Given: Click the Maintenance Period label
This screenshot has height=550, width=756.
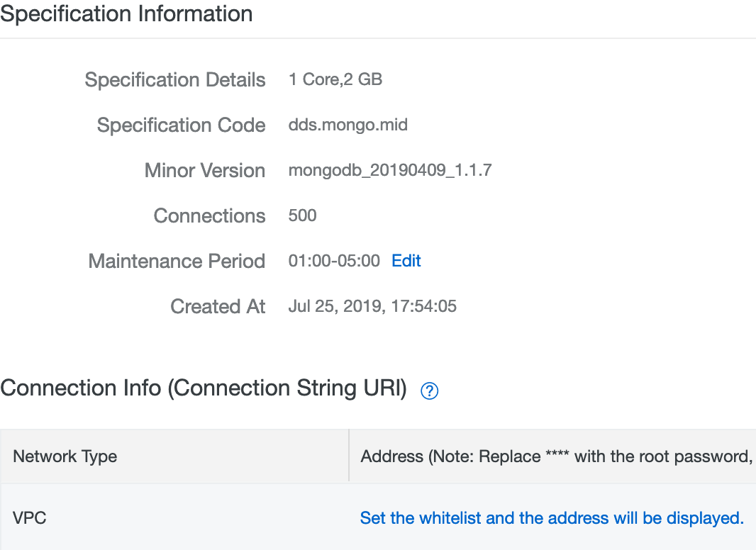Looking at the screenshot, I should [177, 261].
